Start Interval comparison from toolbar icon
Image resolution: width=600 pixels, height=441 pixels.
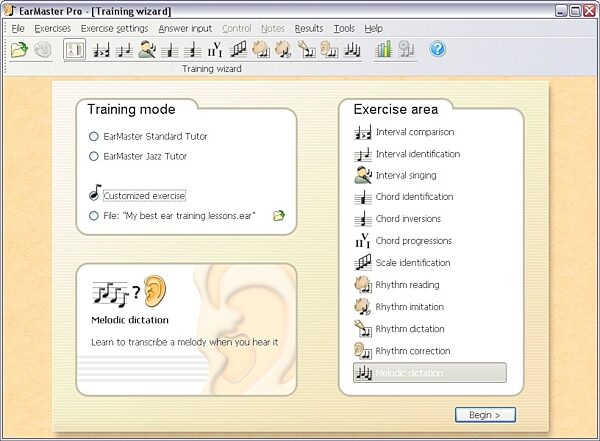(x=101, y=50)
